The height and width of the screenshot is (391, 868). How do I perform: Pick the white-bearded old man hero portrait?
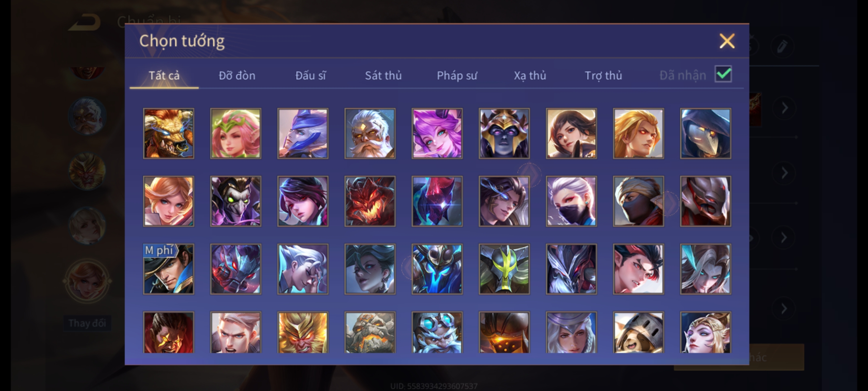coord(370,133)
